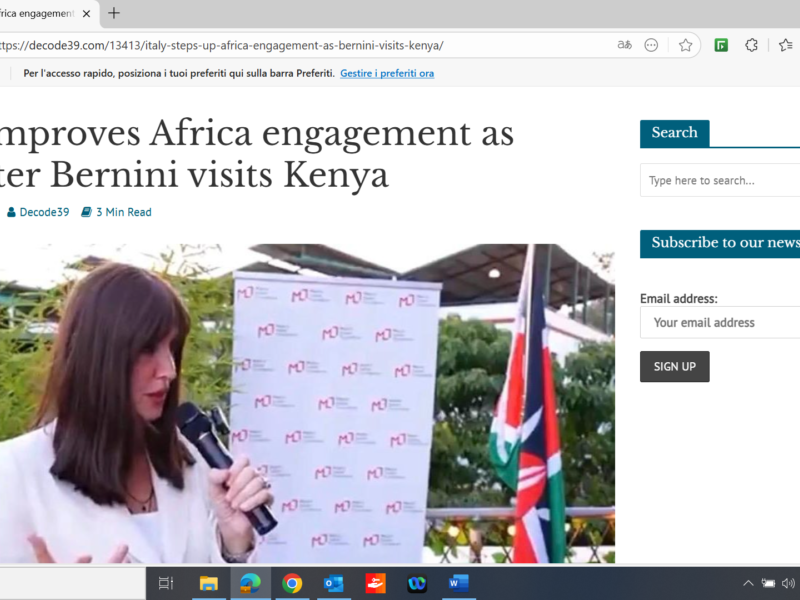800x600 pixels.
Task: Open File Explorer from the taskbar
Action: coord(207,583)
